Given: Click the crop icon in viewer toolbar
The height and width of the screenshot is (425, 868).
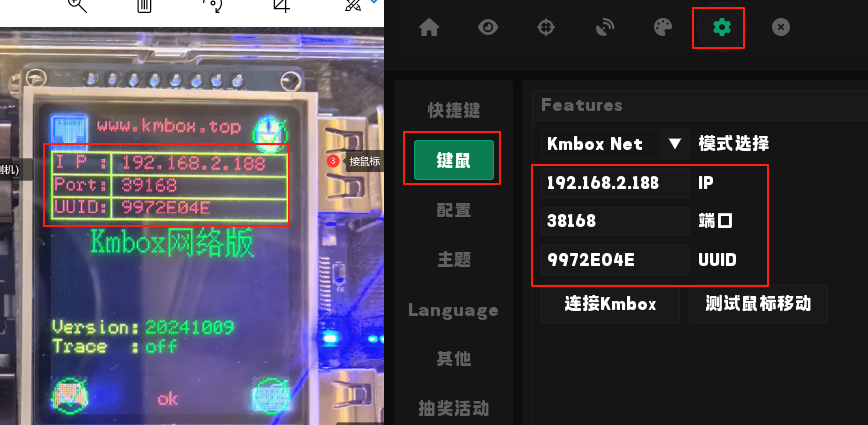Looking at the screenshot, I should [x=282, y=4].
